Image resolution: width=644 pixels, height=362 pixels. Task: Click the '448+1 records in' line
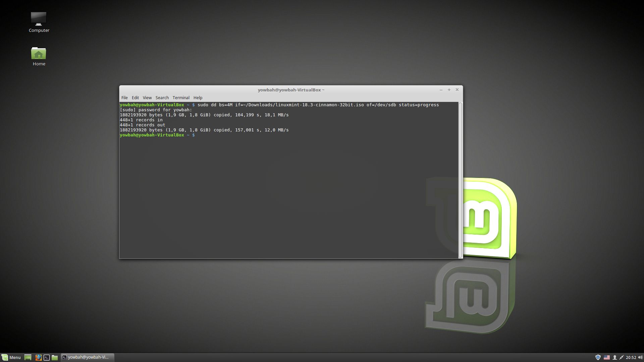pyautogui.click(x=141, y=120)
